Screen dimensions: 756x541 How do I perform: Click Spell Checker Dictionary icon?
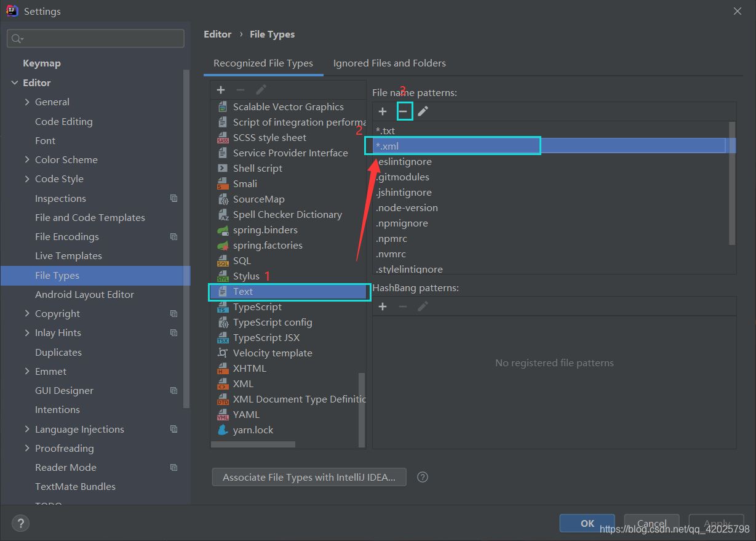tap(223, 215)
